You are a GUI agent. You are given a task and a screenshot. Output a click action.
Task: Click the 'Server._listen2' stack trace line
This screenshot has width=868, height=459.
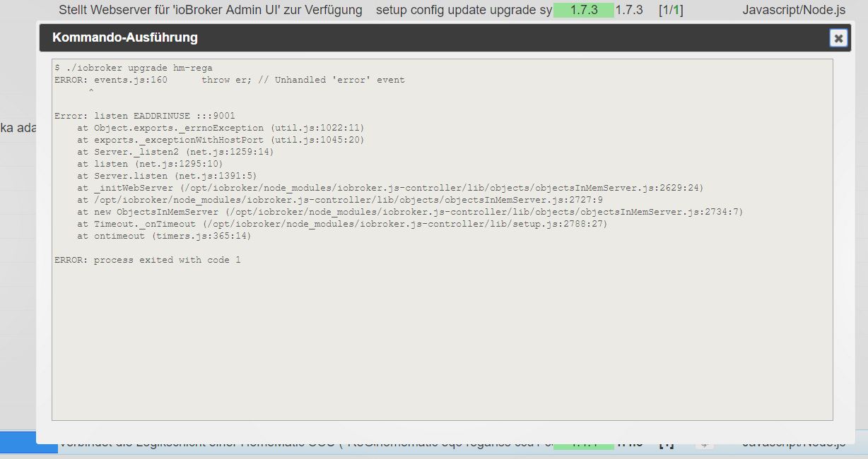click(x=175, y=152)
